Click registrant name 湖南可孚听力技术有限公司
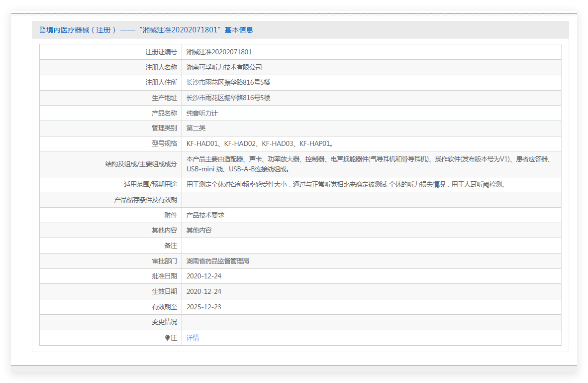The image size is (588, 383). pyautogui.click(x=224, y=67)
